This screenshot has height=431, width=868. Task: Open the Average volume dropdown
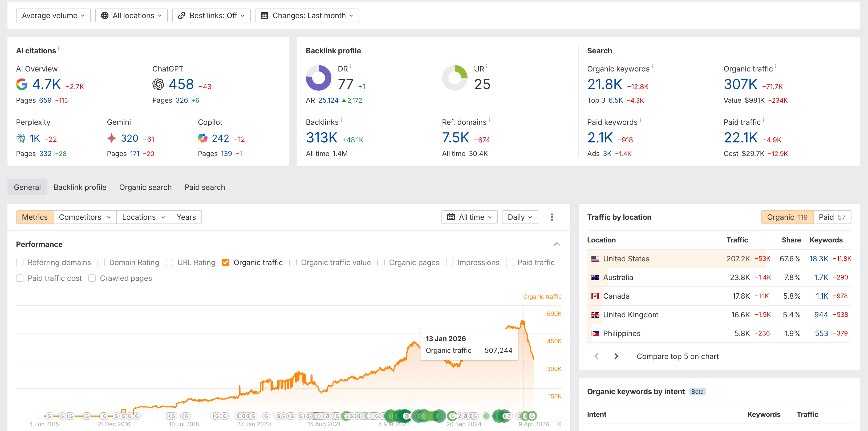53,15
